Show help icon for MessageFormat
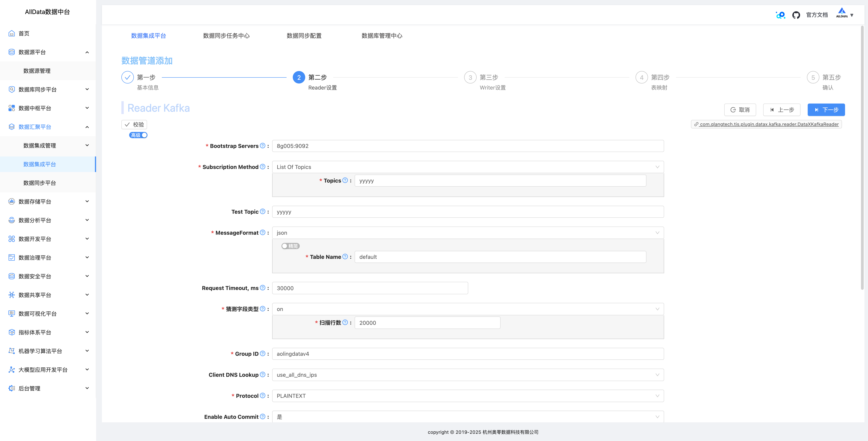This screenshot has width=868, height=441. tap(262, 232)
